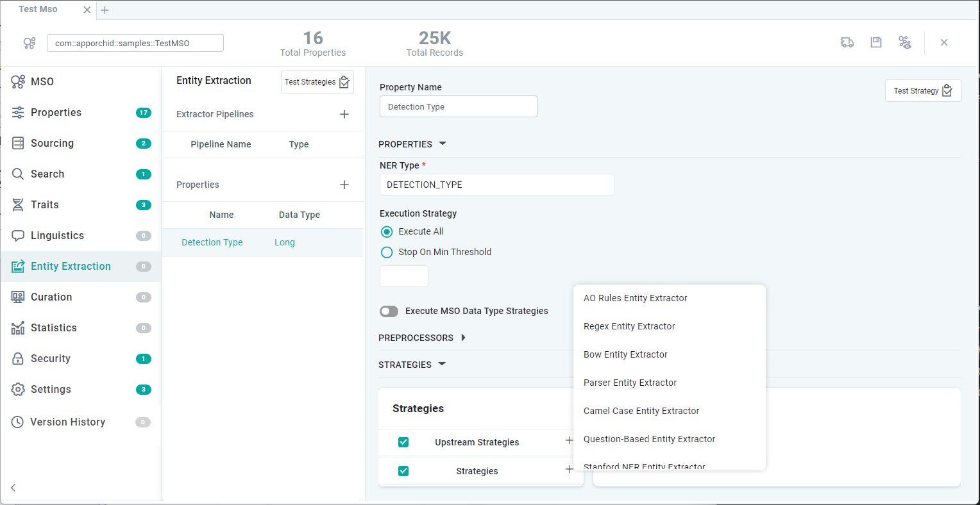The image size is (980, 505).
Task: Open Statistics in the sidebar
Action: 54,328
